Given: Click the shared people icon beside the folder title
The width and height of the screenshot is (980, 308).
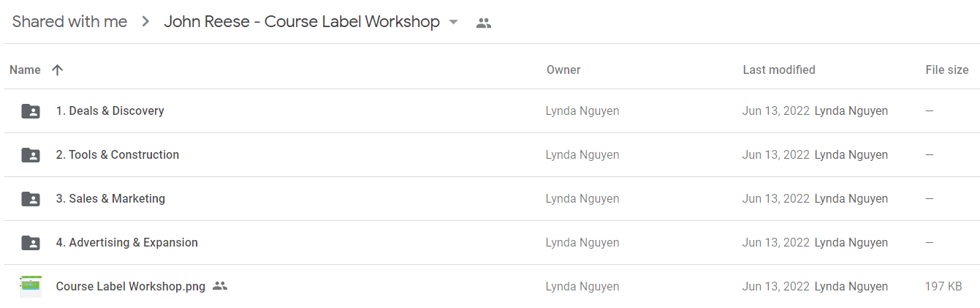Looking at the screenshot, I should [483, 23].
